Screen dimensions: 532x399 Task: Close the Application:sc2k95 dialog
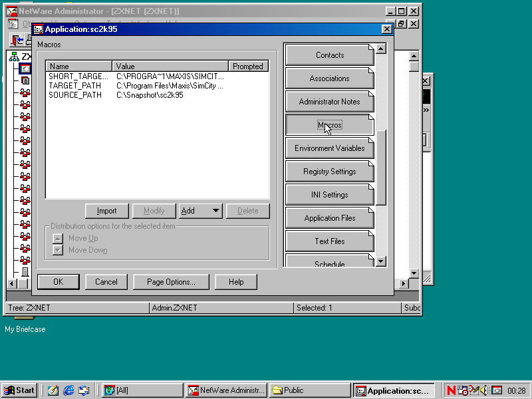point(387,29)
